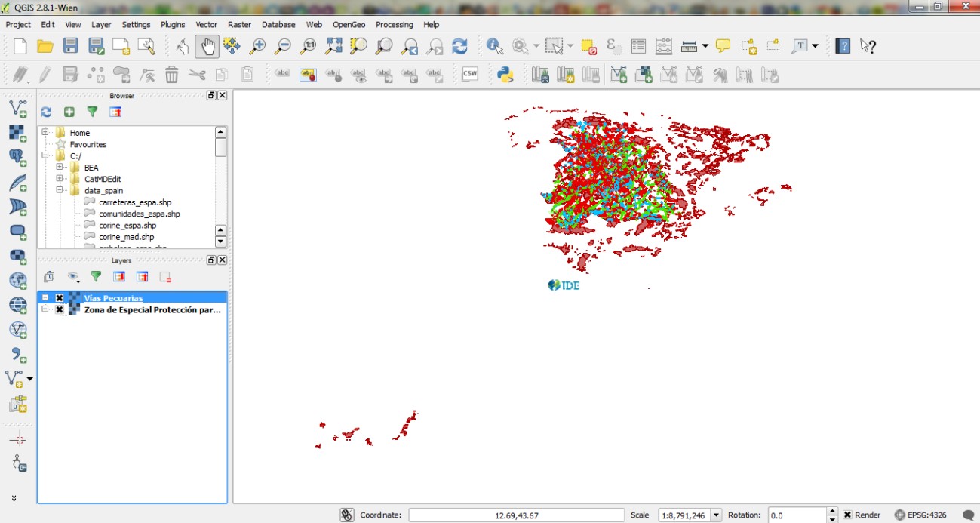Open the Scale dropdown
The image size is (980, 523).
point(717,515)
